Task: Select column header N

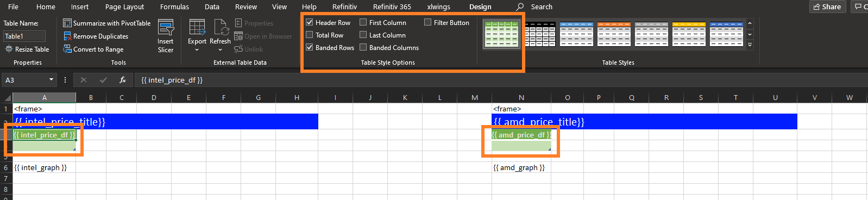Action: (521, 98)
